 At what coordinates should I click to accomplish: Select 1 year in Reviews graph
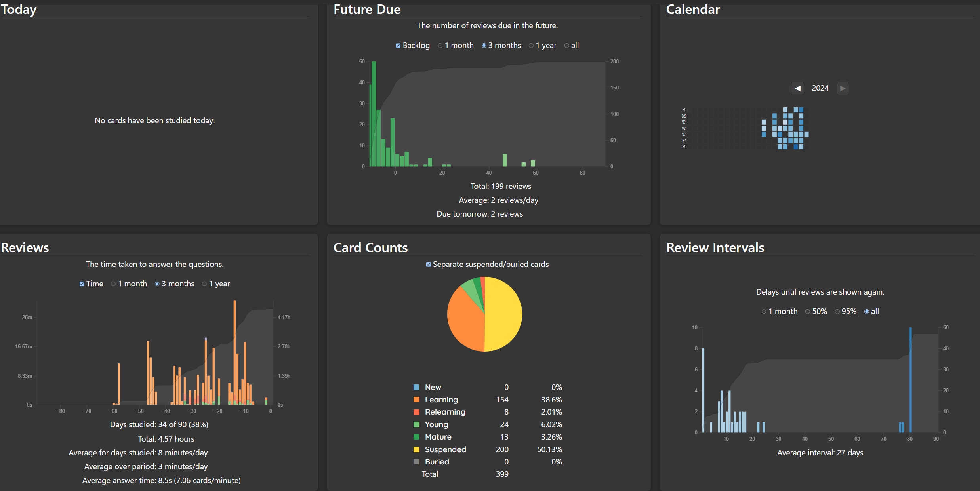point(204,284)
